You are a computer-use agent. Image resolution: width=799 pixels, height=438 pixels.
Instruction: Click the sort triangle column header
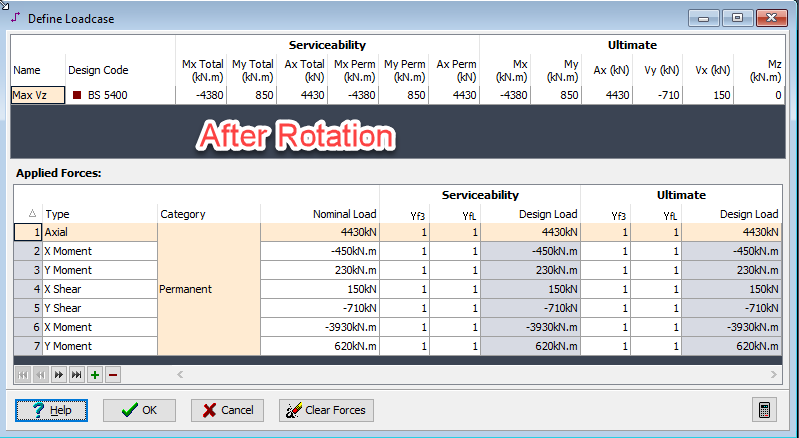pos(32,213)
